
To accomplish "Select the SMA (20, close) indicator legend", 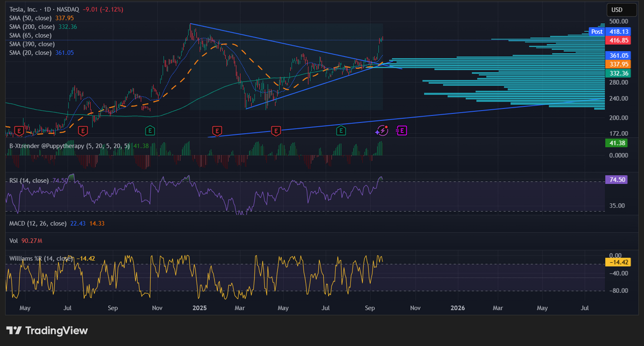I will tap(31, 53).
